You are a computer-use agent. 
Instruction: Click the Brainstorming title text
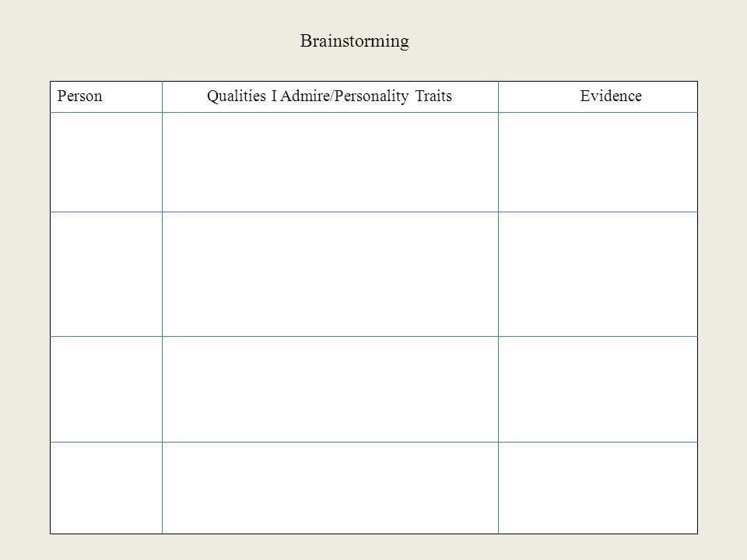[x=355, y=41]
